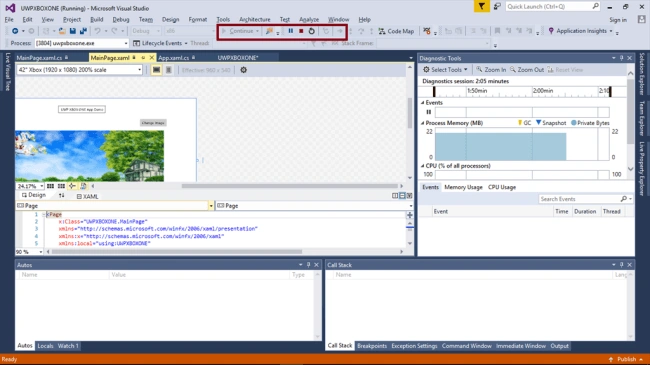Select portrait orientation in designer

(169, 70)
